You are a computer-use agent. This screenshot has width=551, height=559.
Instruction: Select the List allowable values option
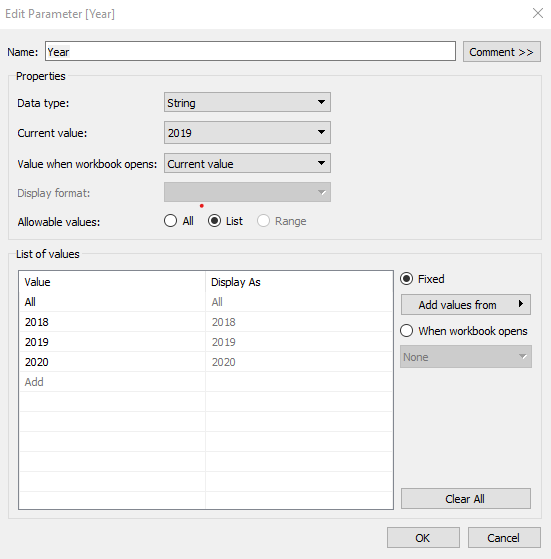215,221
